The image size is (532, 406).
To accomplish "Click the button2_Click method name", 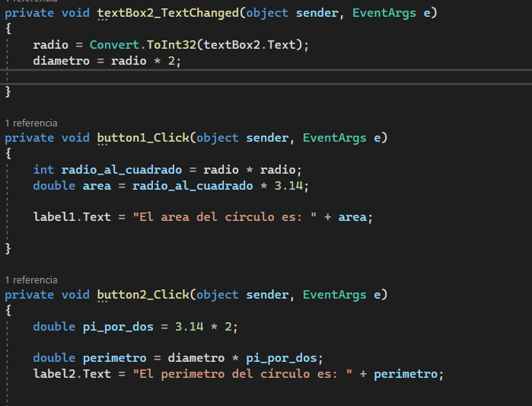I will coord(142,295).
